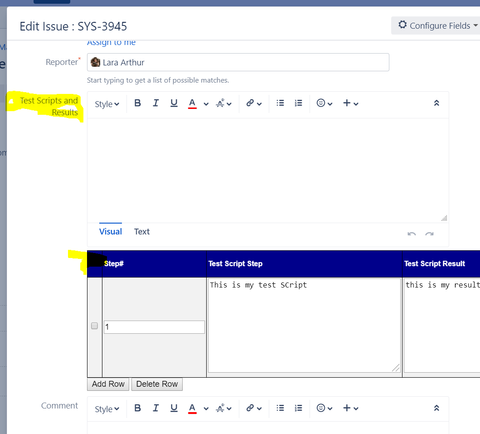Switch to Text editor tab
This screenshot has width=480, height=434.
[142, 231]
